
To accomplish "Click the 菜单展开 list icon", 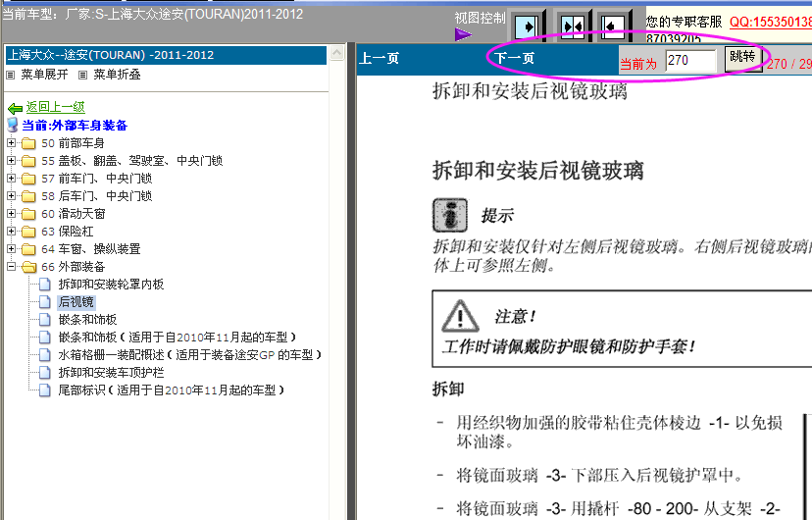I will [11, 76].
